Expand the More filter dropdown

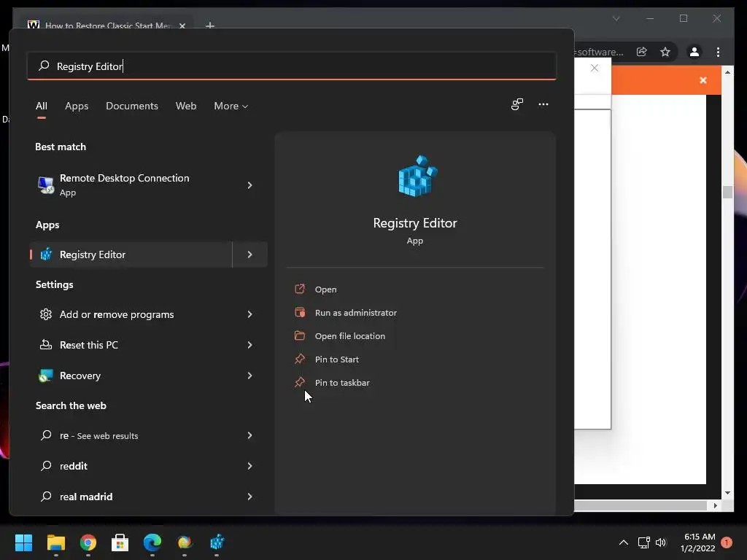point(231,106)
